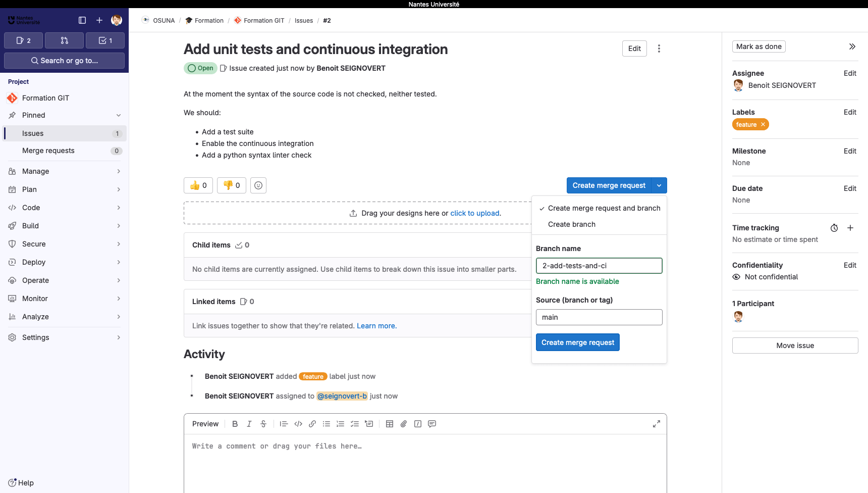Screen dimensions: 868x493
Task: Open issue actions kebab menu
Action: pos(659,48)
